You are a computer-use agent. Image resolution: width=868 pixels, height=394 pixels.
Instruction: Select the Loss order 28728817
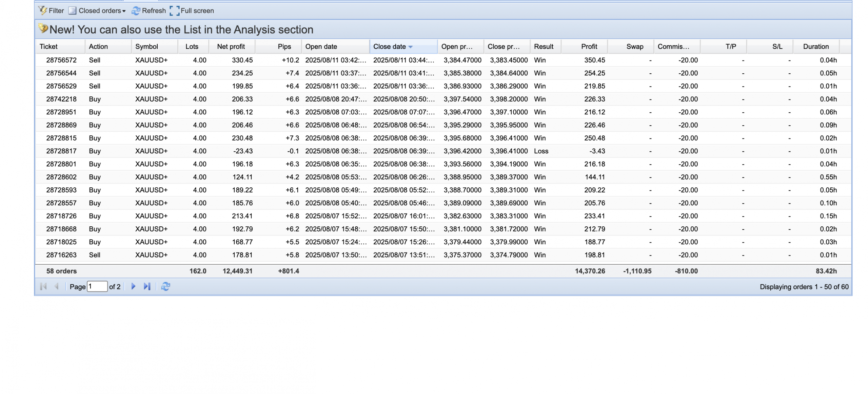(x=61, y=151)
